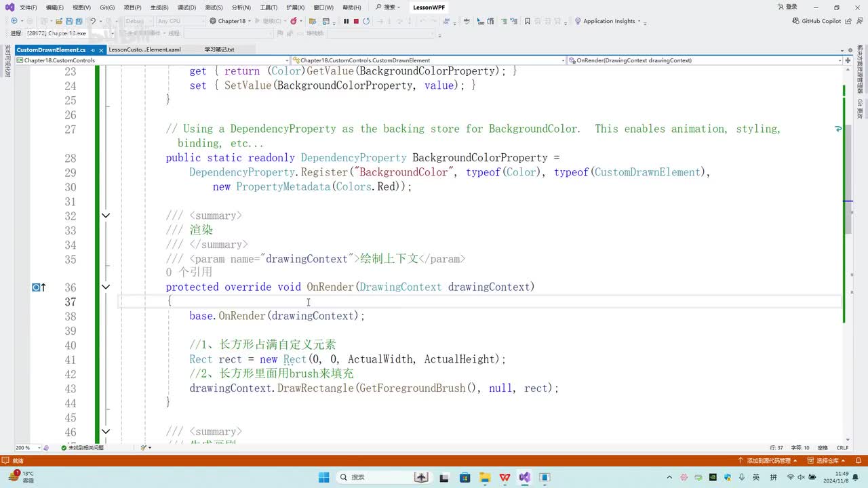
Task: Open the 工具(T) menu
Action: pyautogui.click(x=269, y=7)
